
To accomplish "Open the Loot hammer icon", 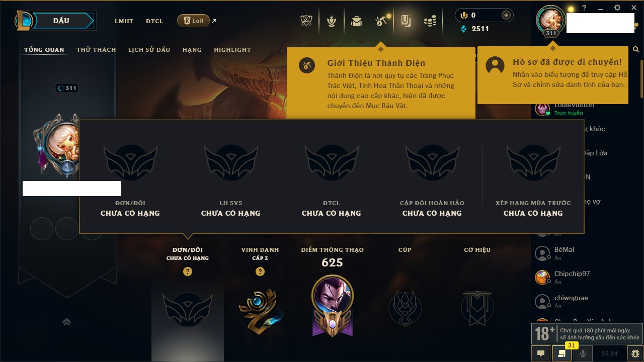I will click(381, 21).
